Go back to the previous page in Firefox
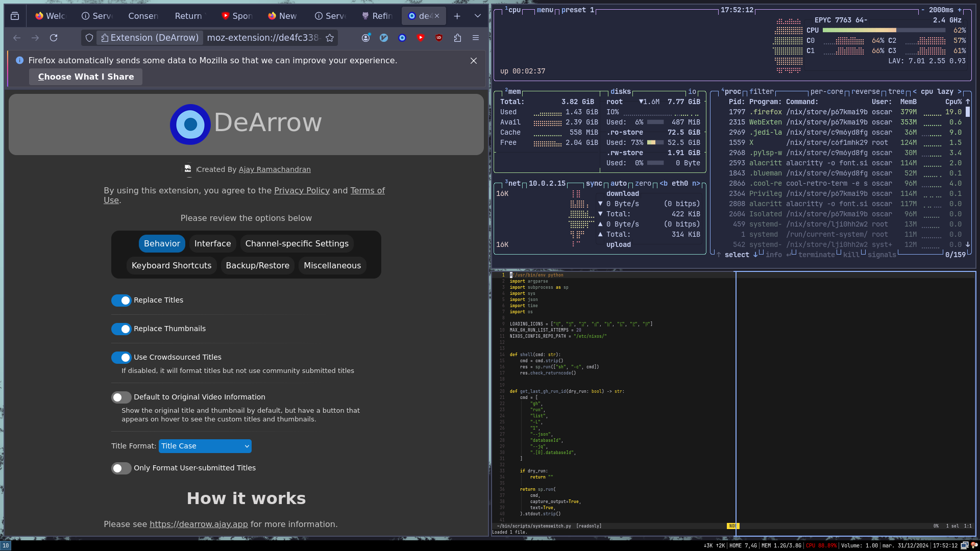980x551 pixels. point(17,38)
